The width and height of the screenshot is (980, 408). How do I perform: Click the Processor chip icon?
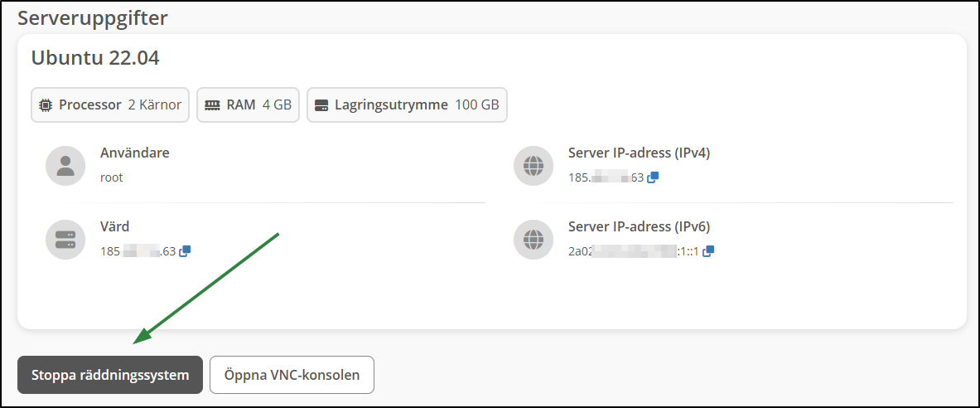pyautogui.click(x=45, y=105)
